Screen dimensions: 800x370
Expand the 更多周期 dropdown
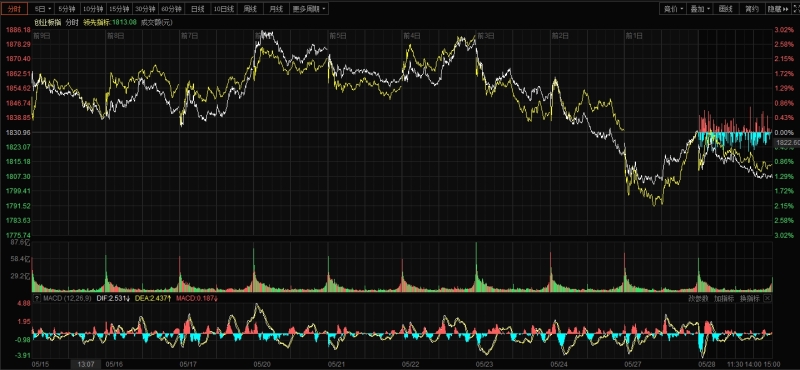coord(309,9)
